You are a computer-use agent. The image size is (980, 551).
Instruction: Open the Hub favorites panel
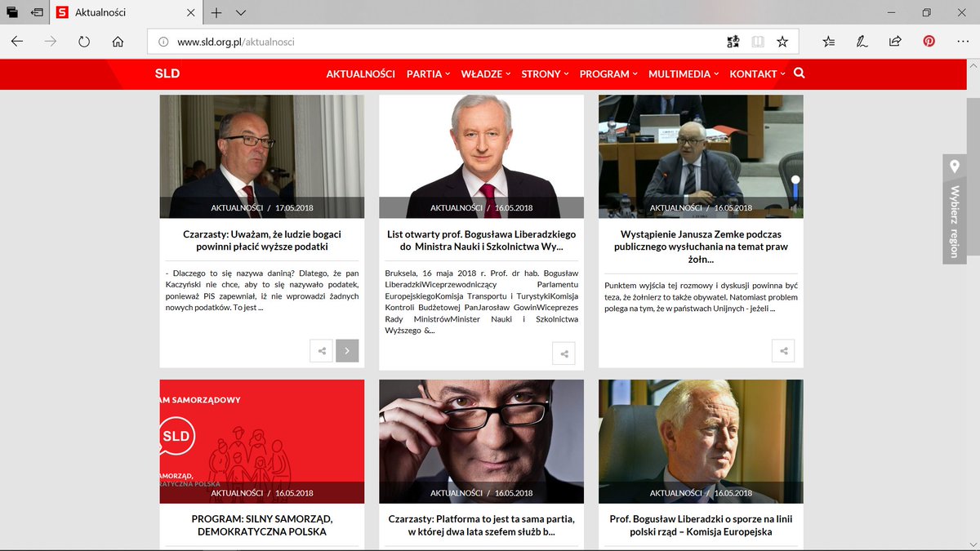(827, 40)
